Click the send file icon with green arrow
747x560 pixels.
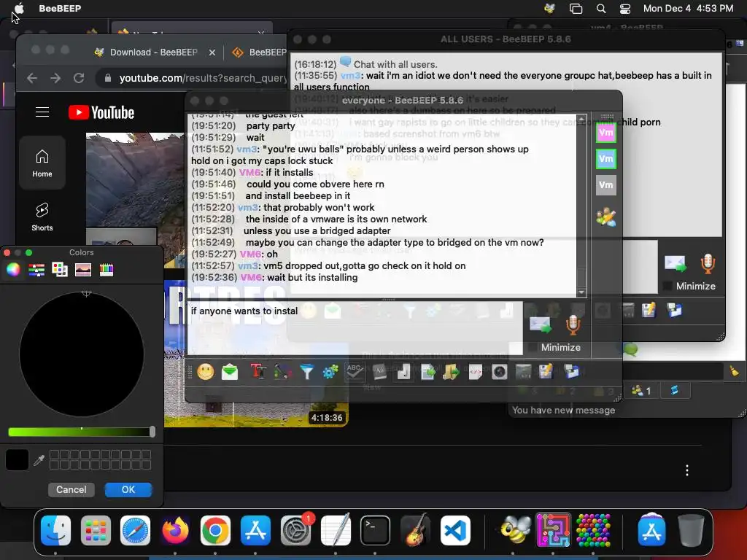coord(427,372)
